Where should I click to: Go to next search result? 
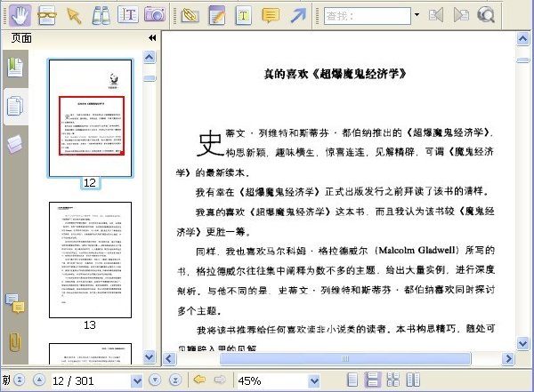coord(461,15)
